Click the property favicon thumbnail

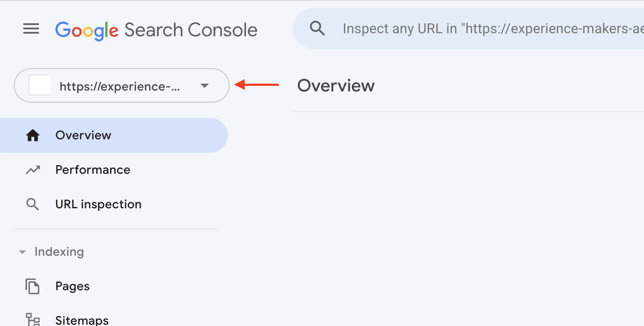coord(39,85)
